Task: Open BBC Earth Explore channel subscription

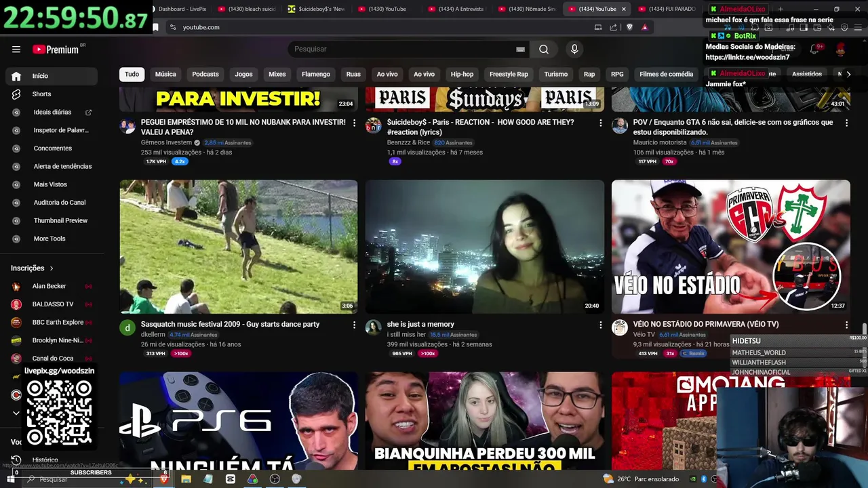Action: pos(52,322)
